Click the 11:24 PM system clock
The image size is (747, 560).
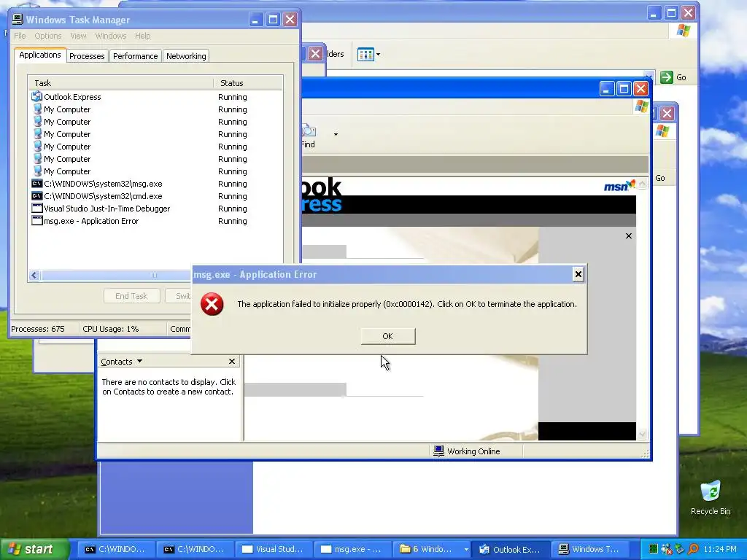720,549
